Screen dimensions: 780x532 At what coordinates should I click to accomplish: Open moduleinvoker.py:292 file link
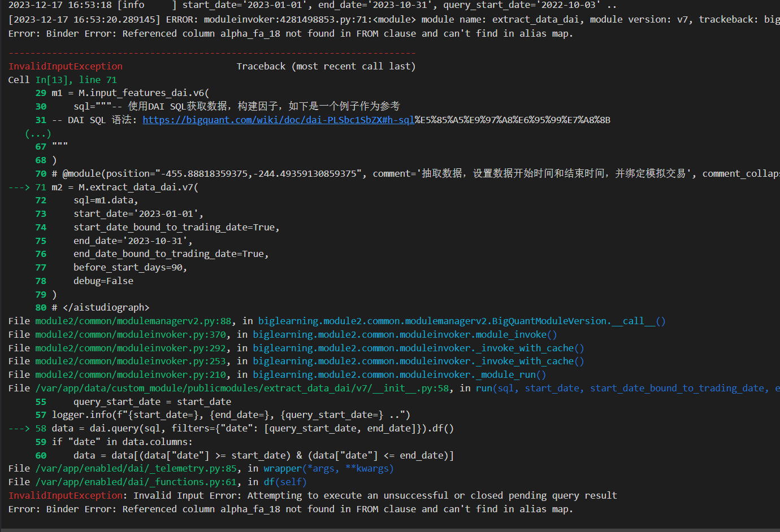pyautogui.click(x=130, y=348)
